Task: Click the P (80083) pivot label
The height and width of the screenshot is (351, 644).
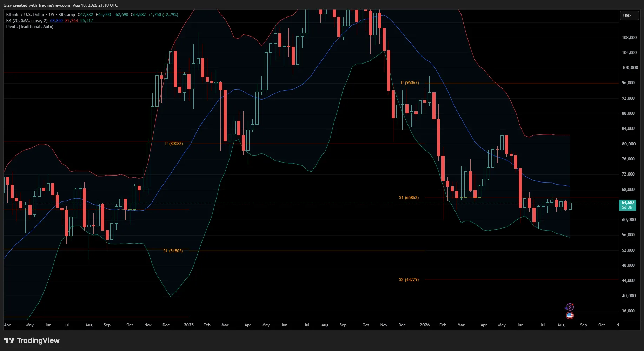Action: coord(174,144)
